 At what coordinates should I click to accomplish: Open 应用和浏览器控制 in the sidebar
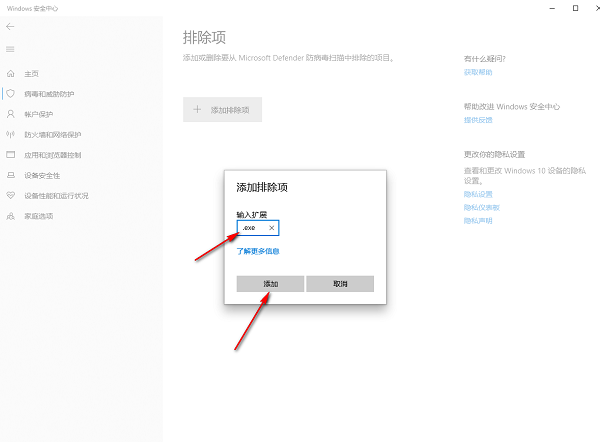53,155
